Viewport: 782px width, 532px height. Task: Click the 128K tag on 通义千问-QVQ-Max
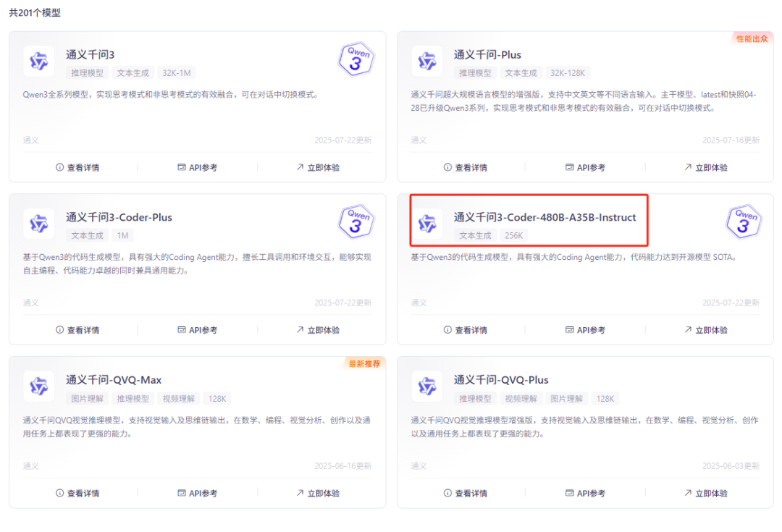(x=217, y=398)
